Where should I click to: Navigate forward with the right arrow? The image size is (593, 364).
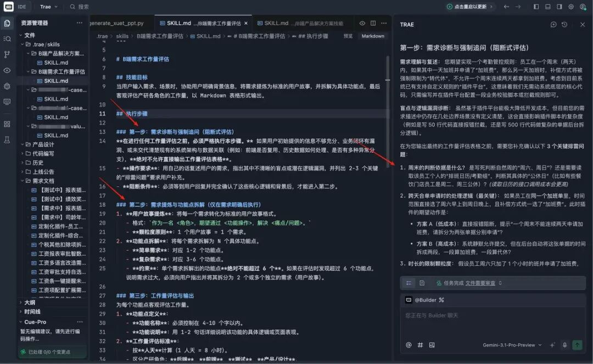point(518,7)
